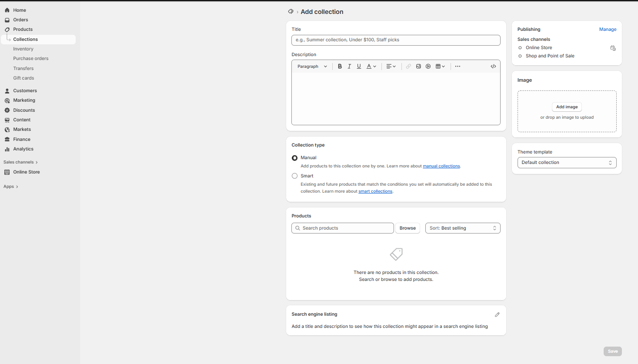638x364 pixels.
Task: Expand the Sales channels section
Action: point(20,162)
